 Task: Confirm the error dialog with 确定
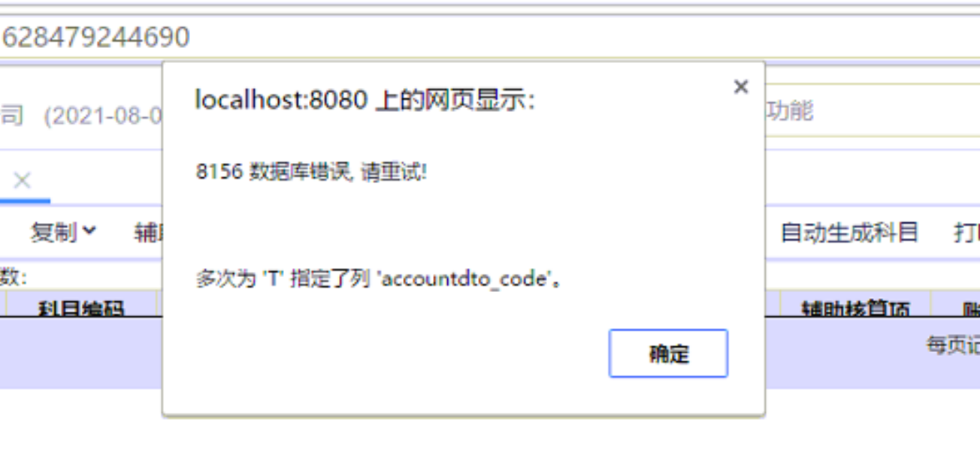(x=668, y=353)
